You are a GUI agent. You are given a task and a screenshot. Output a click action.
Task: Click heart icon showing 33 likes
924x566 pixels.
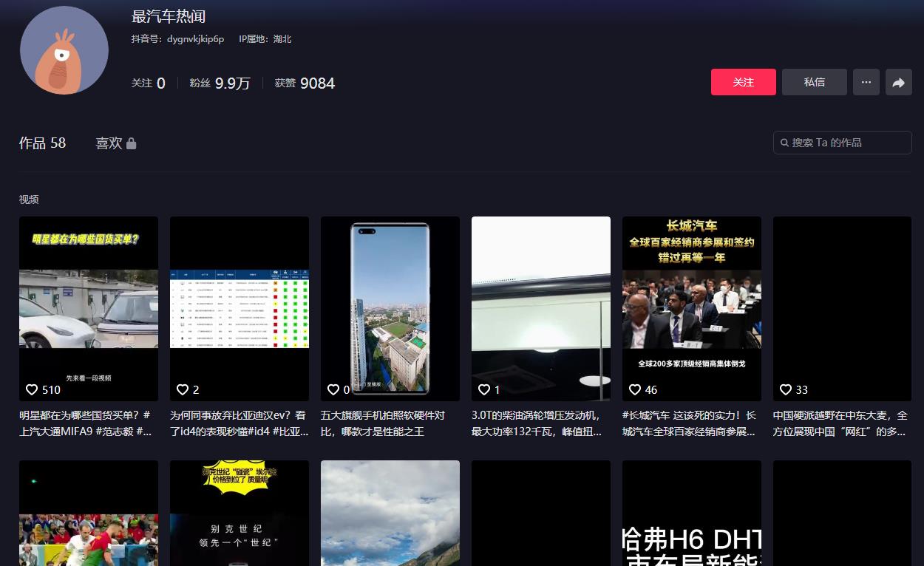click(x=786, y=389)
